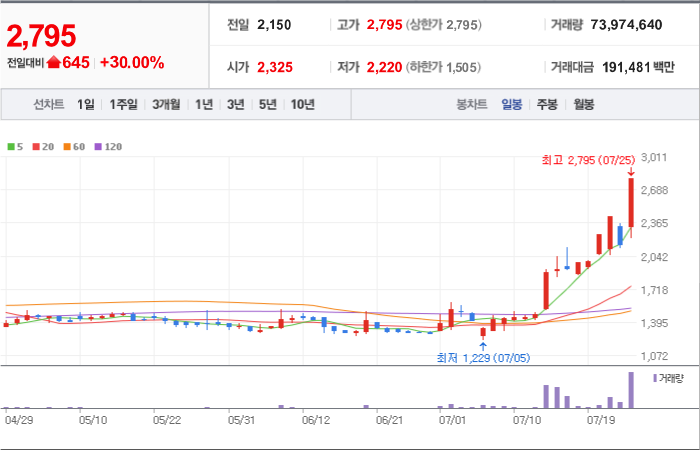The height and width of the screenshot is (450, 700).
Task: Click the 3,011 price axis label
Action: (654, 157)
